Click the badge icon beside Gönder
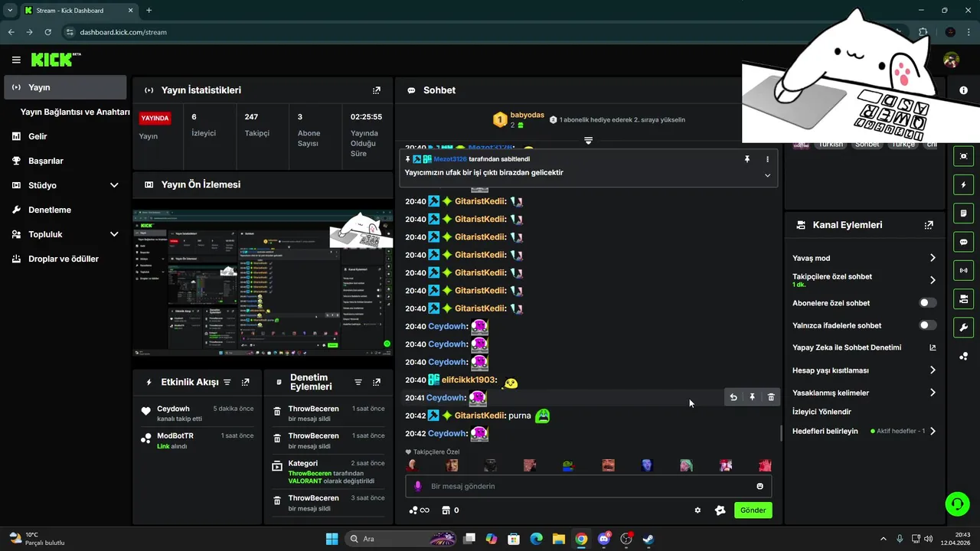This screenshot has height=551, width=980. tap(720, 510)
